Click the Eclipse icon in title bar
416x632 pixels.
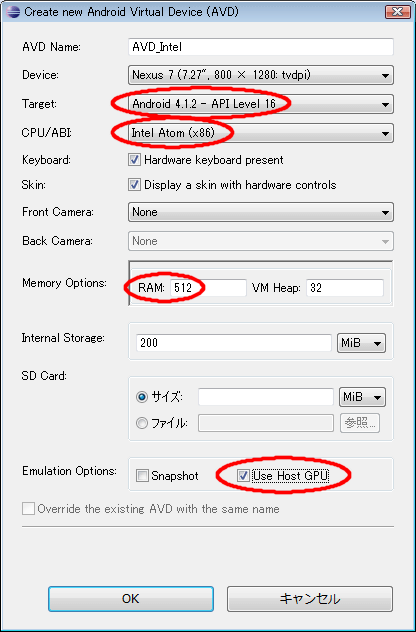pos(14,12)
